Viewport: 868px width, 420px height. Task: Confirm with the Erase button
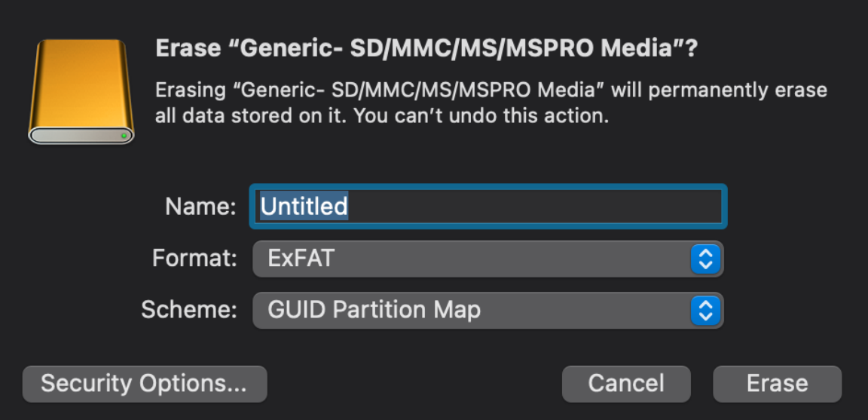pos(778,384)
